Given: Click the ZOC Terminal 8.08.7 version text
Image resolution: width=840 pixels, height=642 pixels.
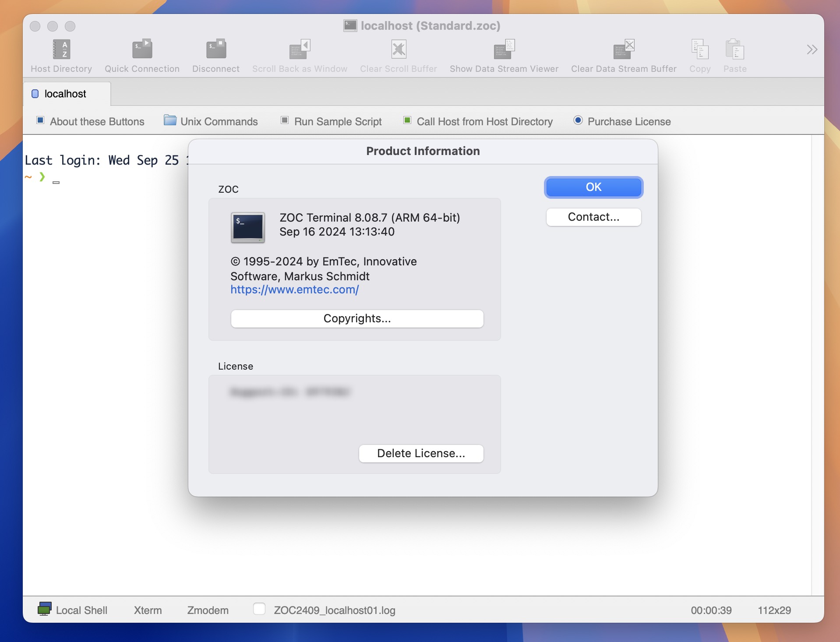Looking at the screenshot, I should (x=370, y=218).
